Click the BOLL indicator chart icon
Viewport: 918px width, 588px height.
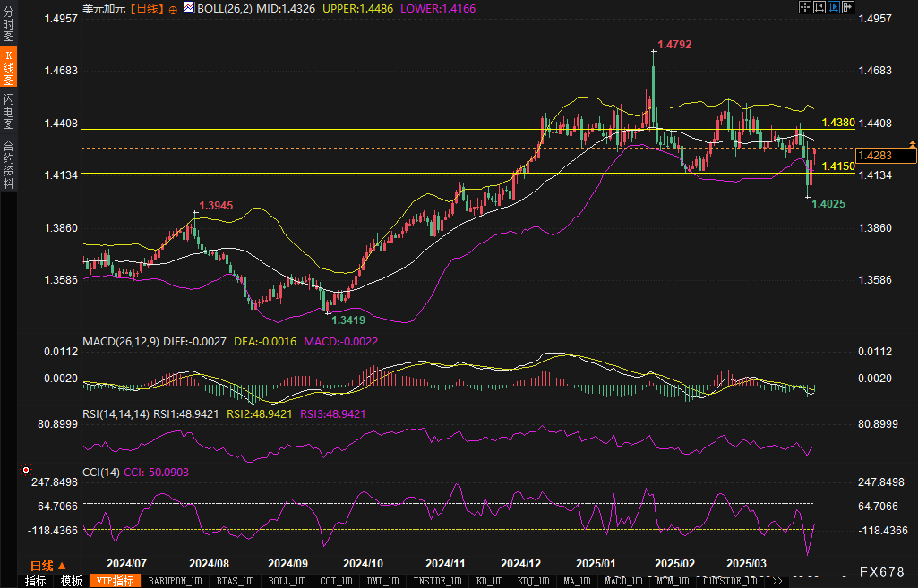[x=189, y=8]
